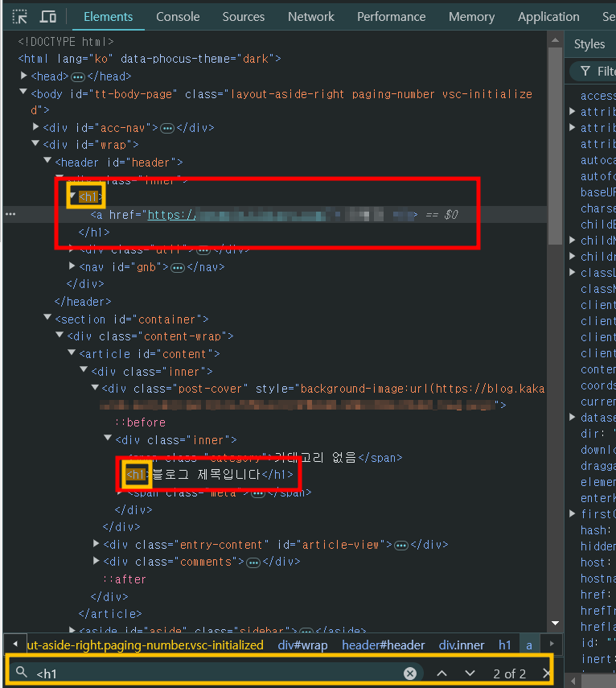Collapse the div post-cover node
The width and height of the screenshot is (616, 688).
(x=95, y=387)
